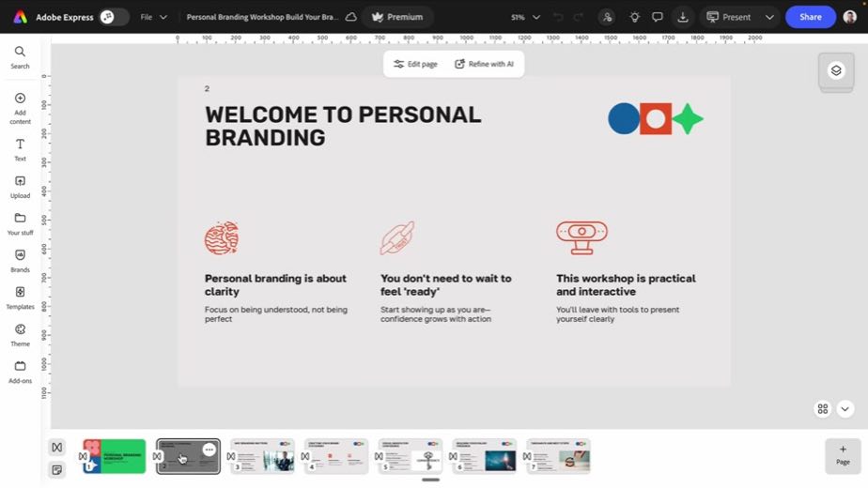
Task: Click the Download icon
Action: 683,17
